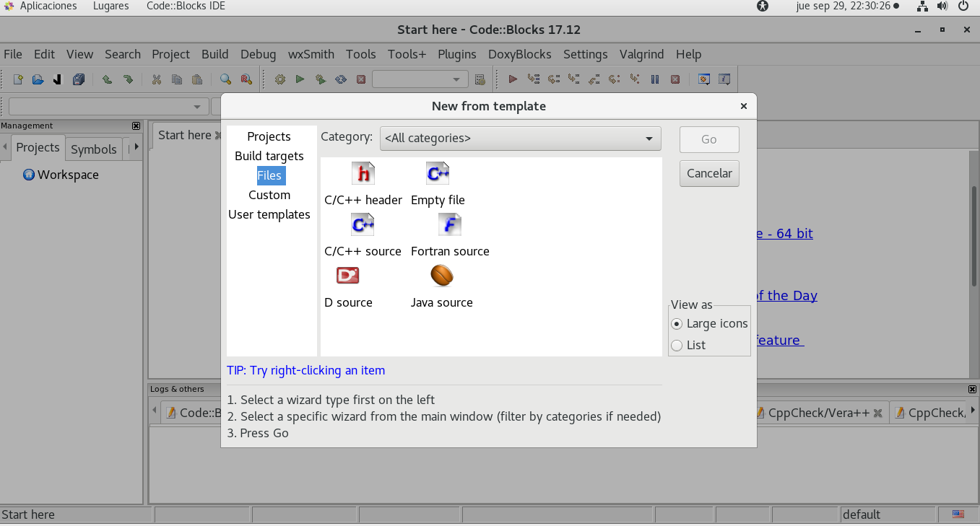Screen dimensions: 980x526
Task: Select the C/C++ header file template
Action: (363, 174)
